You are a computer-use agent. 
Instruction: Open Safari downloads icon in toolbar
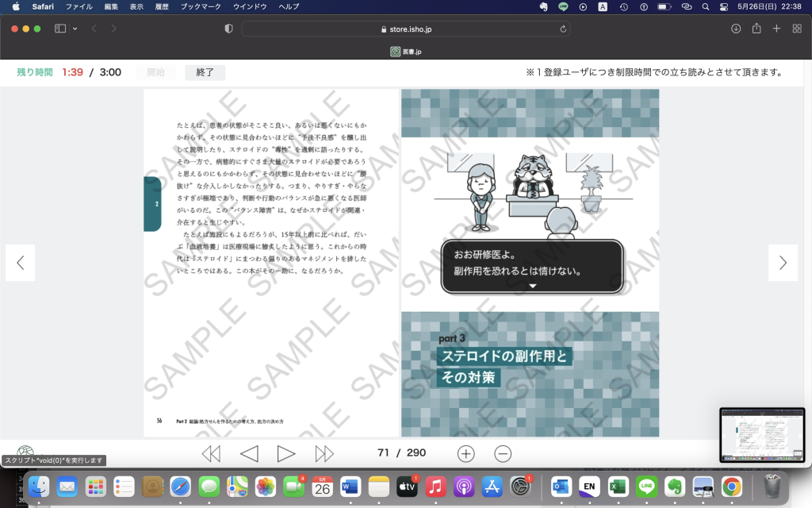click(x=736, y=29)
